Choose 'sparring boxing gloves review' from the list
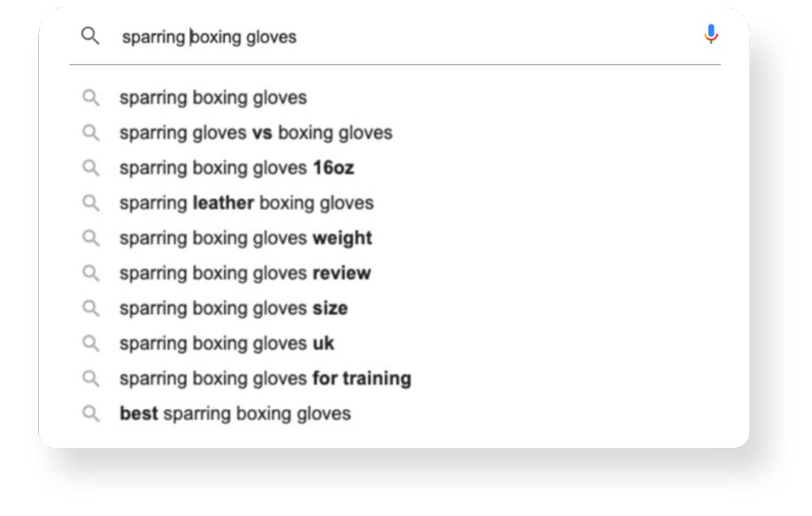Image resolution: width=812 pixels, height=516 pixels. (x=244, y=273)
